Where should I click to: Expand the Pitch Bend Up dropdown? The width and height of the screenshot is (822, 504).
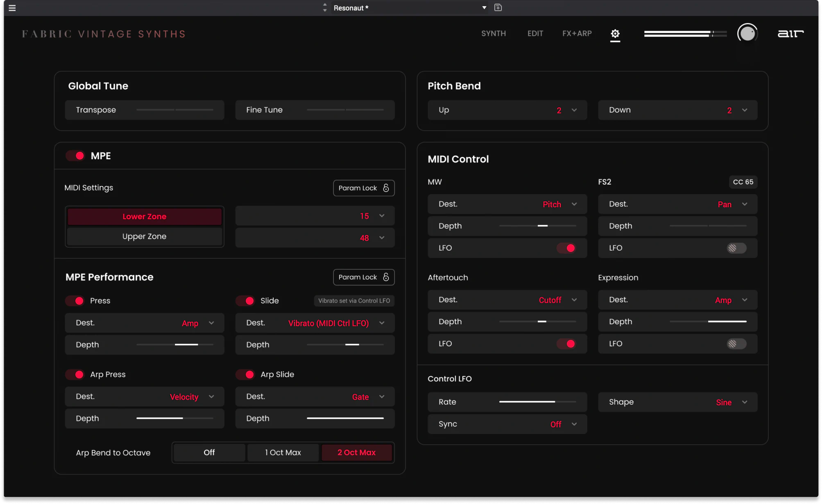click(574, 110)
